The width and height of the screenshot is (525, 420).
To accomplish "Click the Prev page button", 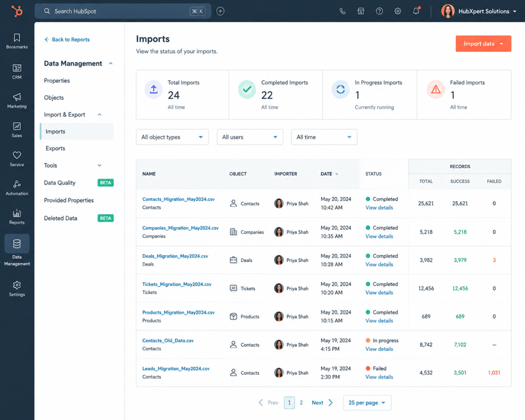I will pyautogui.click(x=268, y=403).
